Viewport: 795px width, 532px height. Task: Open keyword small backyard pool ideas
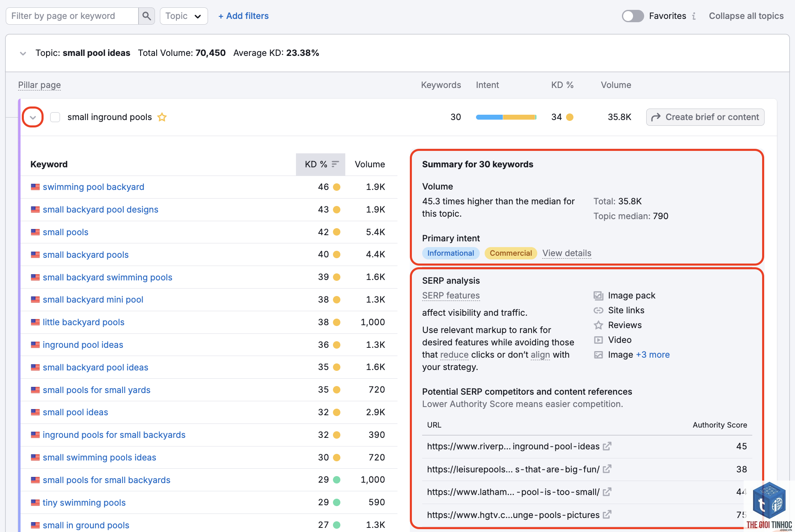pos(95,368)
